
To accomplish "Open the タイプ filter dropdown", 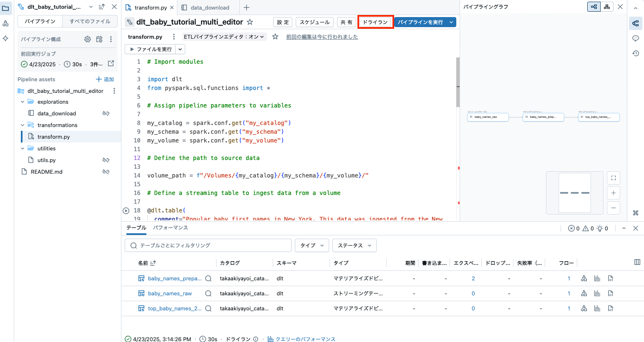I will click(x=312, y=245).
